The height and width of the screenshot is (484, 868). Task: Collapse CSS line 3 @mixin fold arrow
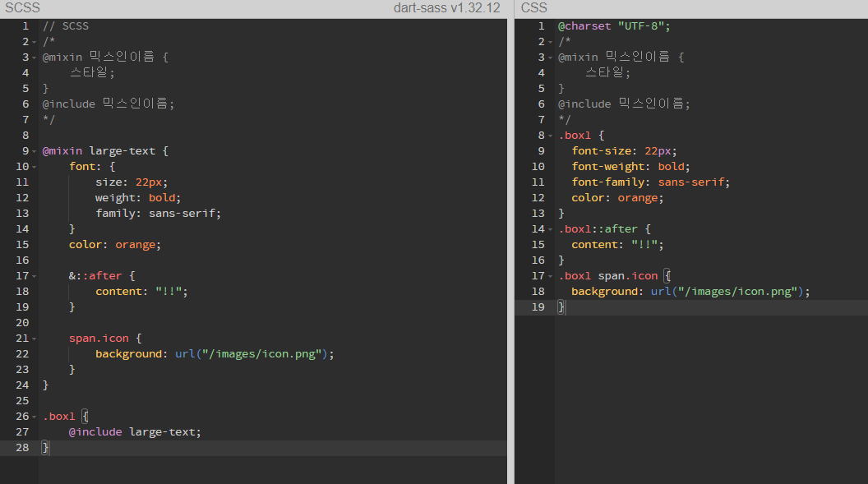click(550, 58)
